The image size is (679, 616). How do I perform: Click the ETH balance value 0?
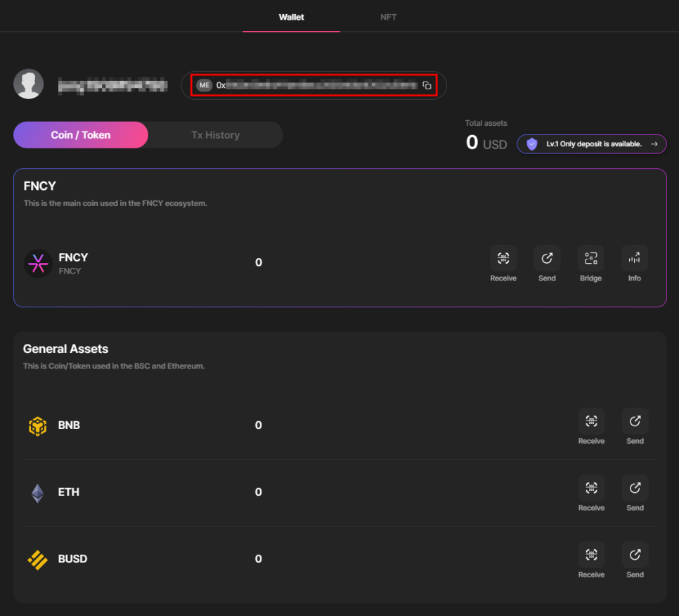tap(259, 492)
